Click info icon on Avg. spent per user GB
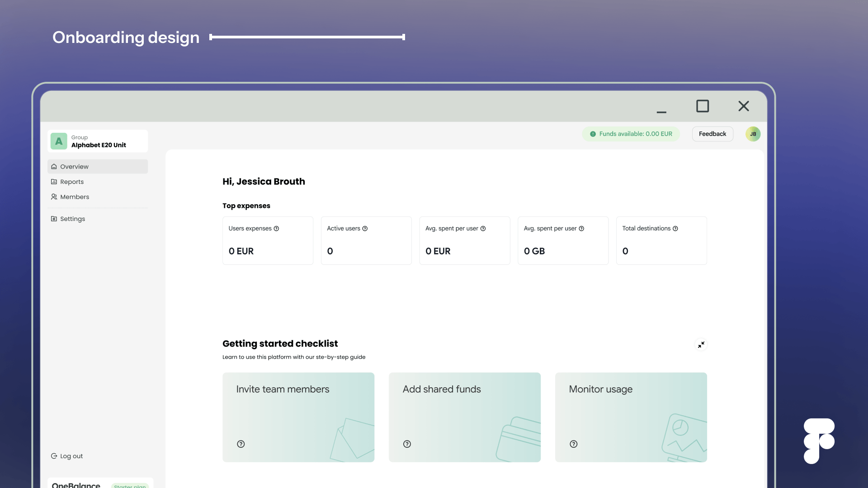The height and width of the screenshot is (488, 868). click(x=581, y=229)
